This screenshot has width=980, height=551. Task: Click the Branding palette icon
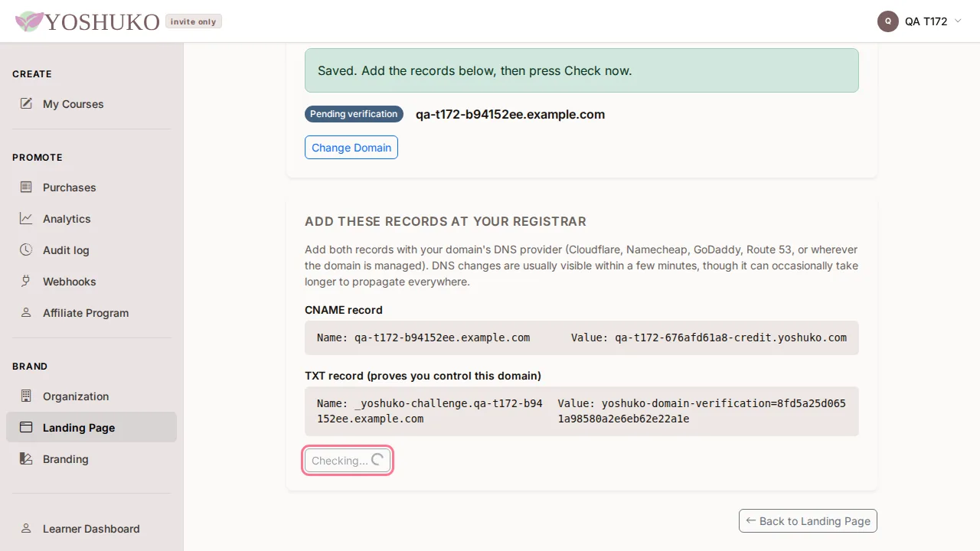(x=26, y=458)
